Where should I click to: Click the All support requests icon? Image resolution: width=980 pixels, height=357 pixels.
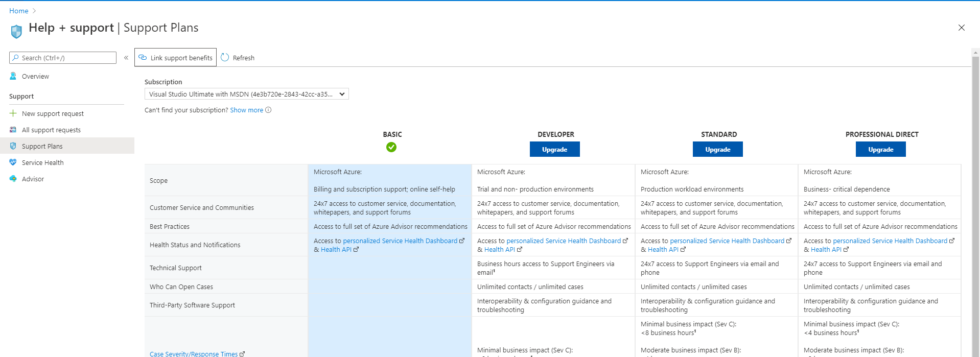coord(13,130)
